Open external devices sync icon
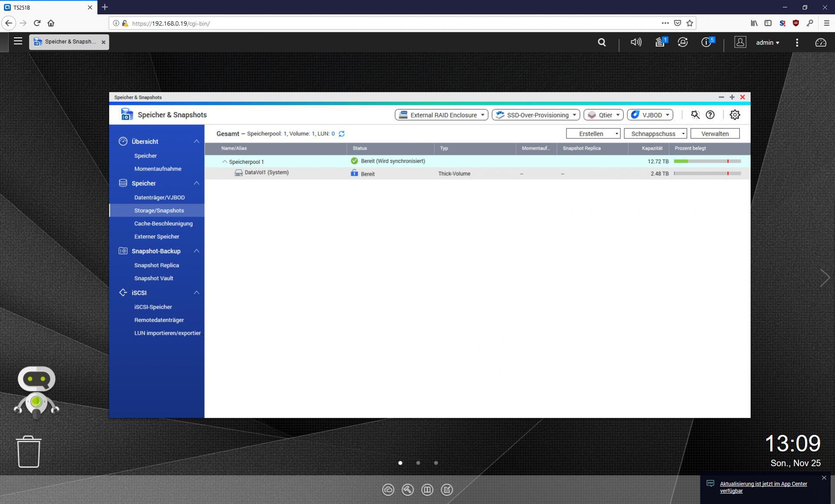This screenshot has width=835, height=504. tap(683, 42)
